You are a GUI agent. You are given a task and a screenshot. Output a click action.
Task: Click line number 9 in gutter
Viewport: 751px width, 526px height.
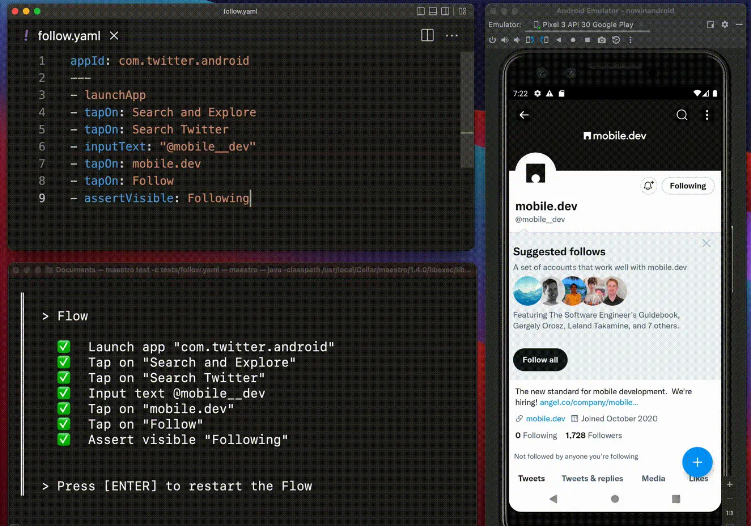42,198
